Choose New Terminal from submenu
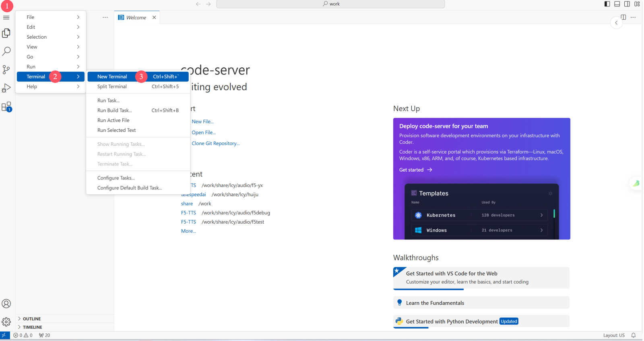This screenshot has height=341, width=644. click(138, 77)
